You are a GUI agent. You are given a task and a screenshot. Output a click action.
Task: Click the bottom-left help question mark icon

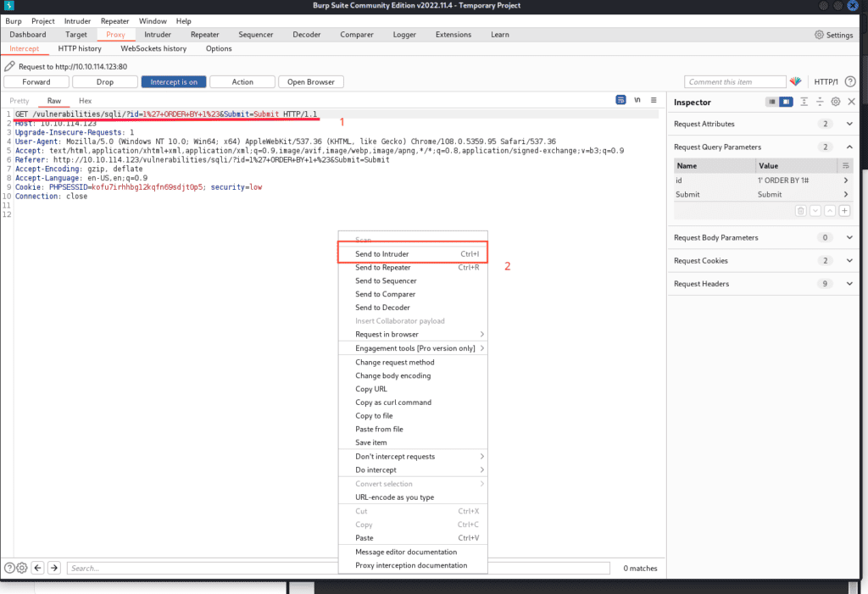[9, 568]
